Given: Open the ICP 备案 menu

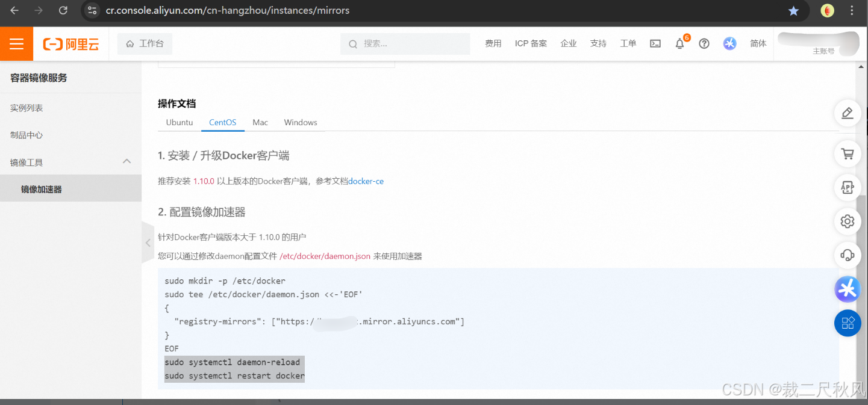Looking at the screenshot, I should pos(531,44).
